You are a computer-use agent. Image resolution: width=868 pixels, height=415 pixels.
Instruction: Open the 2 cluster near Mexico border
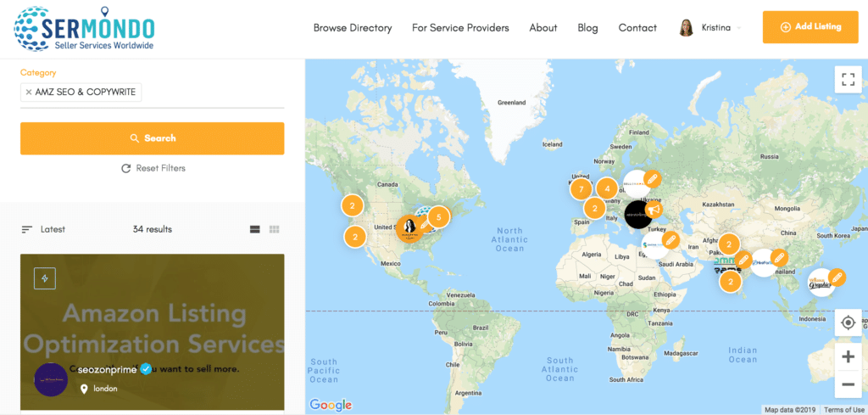pos(355,237)
